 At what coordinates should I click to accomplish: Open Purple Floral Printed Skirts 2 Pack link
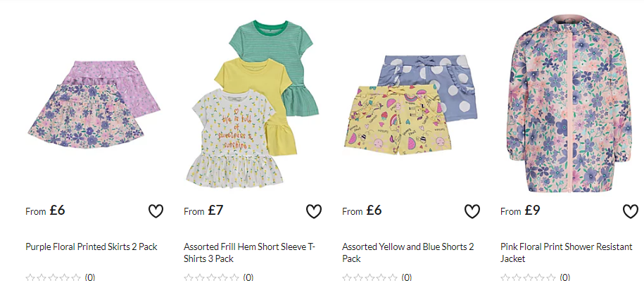click(91, 247)
